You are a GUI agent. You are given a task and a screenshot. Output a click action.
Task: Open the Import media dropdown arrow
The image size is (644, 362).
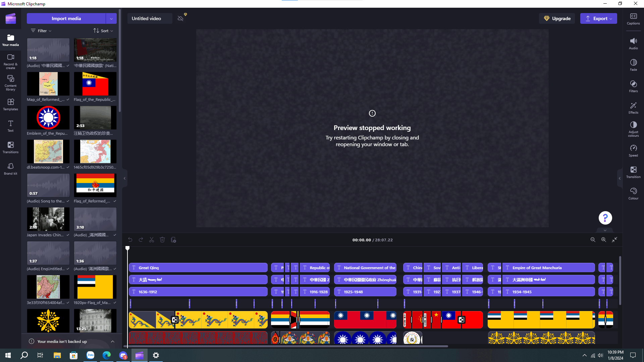pos(111,18)
